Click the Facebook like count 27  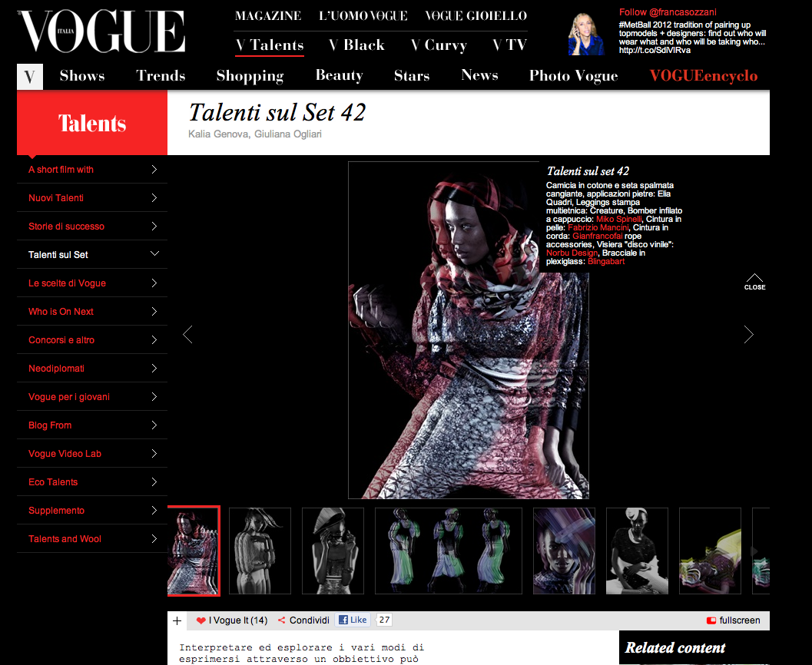tap(384, 620)
